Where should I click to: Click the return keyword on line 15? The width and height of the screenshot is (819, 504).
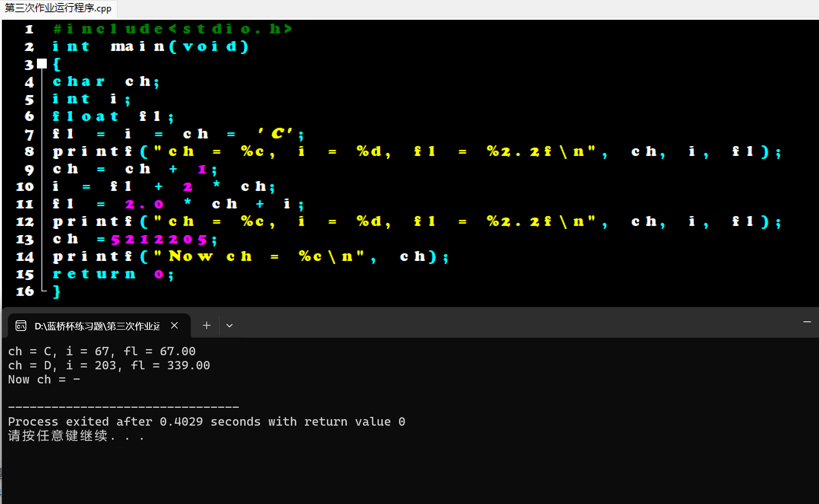tap(94, 274)
